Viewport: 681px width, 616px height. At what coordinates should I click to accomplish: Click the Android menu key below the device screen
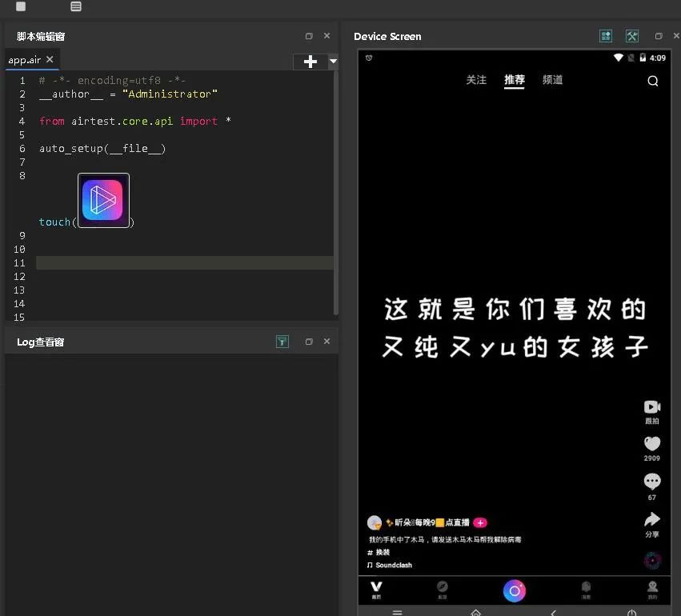[x=398, y=612]
